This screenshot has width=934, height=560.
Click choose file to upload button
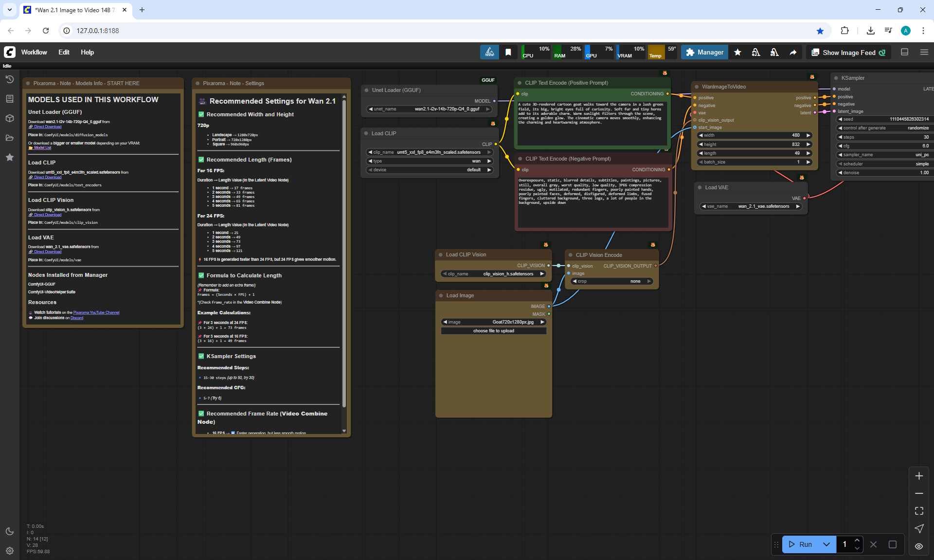tap(493, 331)
